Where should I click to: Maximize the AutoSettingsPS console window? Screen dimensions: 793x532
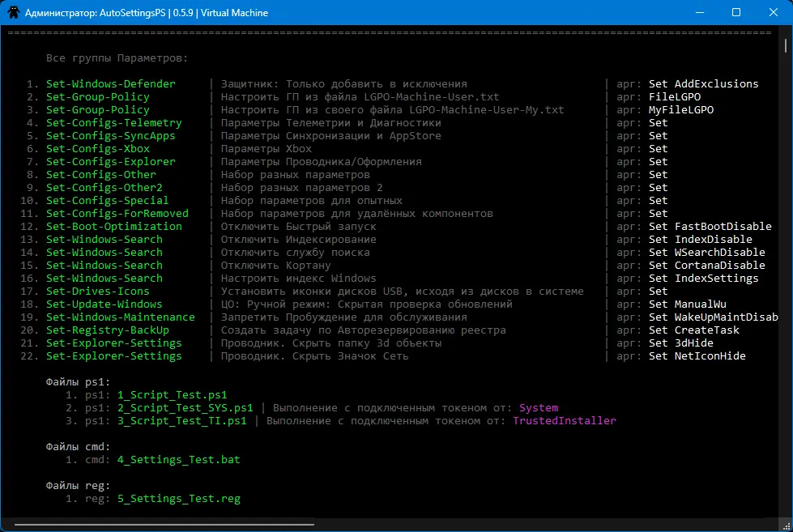point(736,12)
